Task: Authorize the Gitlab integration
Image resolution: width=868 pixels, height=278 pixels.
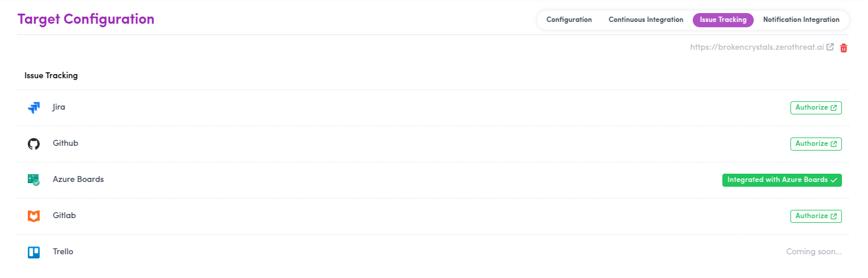Action: tap(816, 216)
